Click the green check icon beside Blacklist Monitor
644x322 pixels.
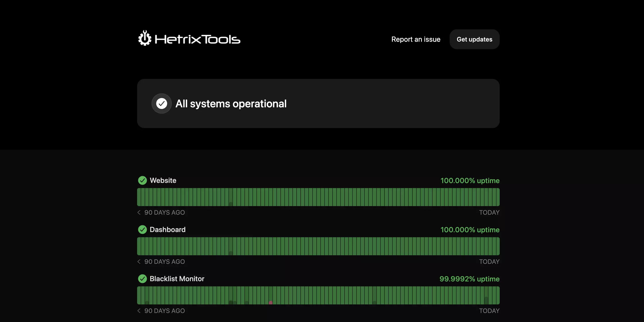[143, 278]
